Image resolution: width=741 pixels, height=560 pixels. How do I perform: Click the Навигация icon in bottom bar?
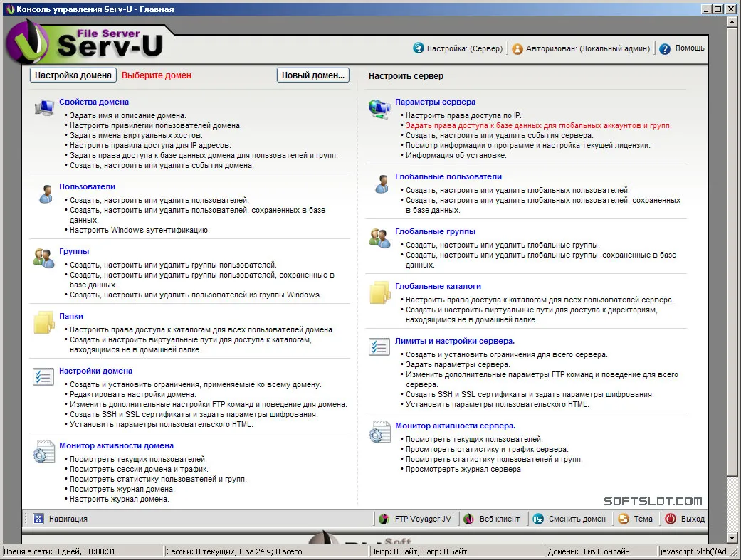pyautogui.click(x=38, y=519)
